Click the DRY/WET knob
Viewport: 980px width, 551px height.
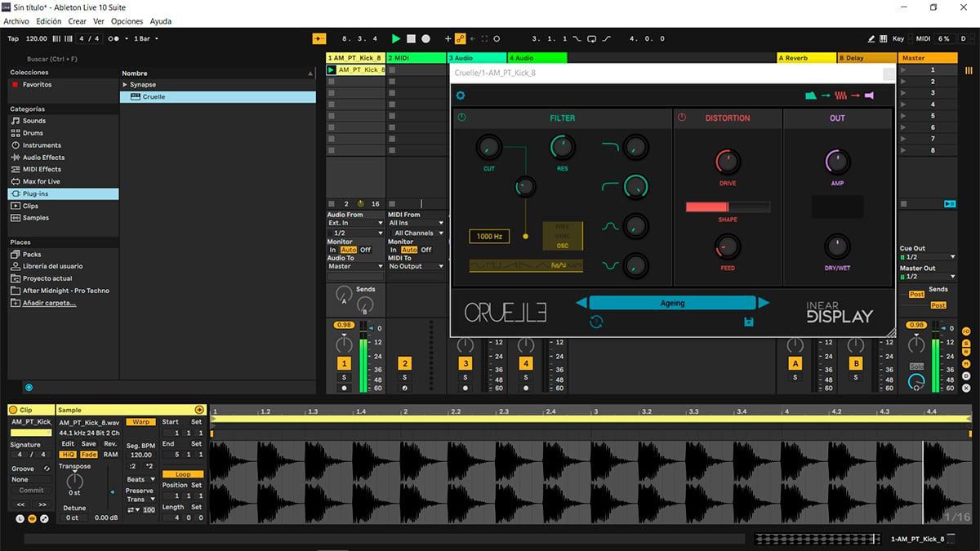[x=837, y=246]
